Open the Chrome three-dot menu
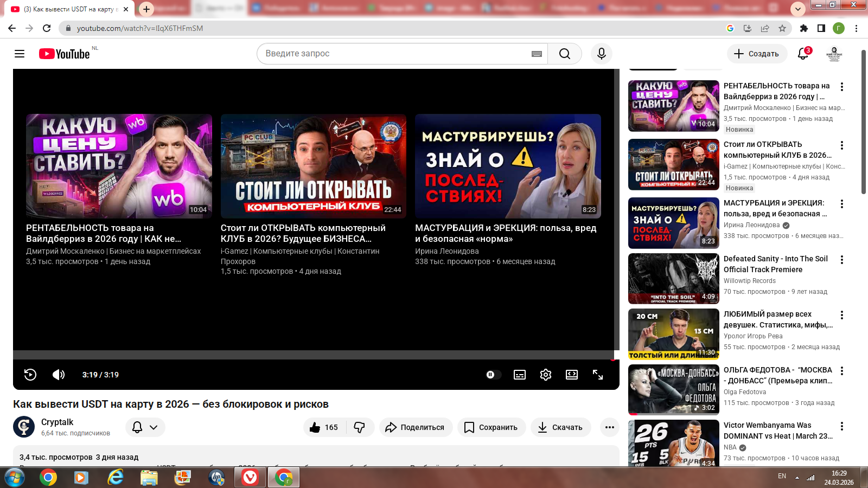 [x=857, y=28]
